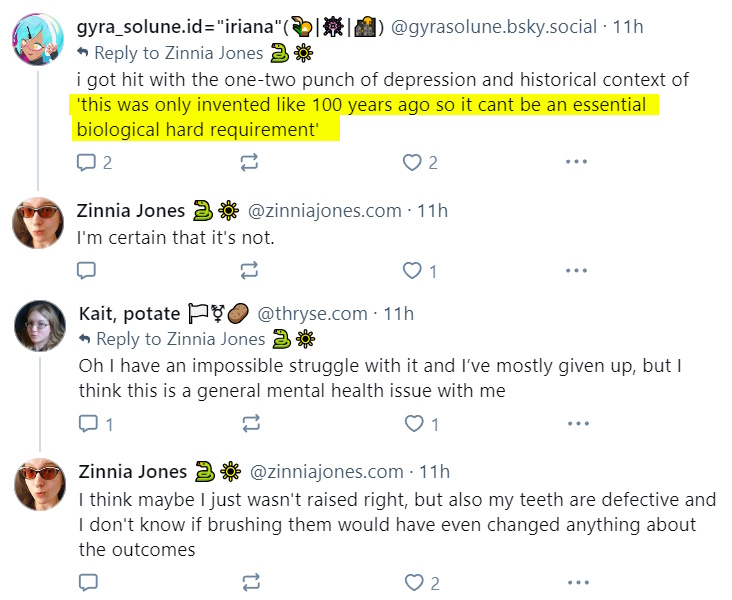
Task: Open more options on Kait's post
Action: click(x=578, y=424)
